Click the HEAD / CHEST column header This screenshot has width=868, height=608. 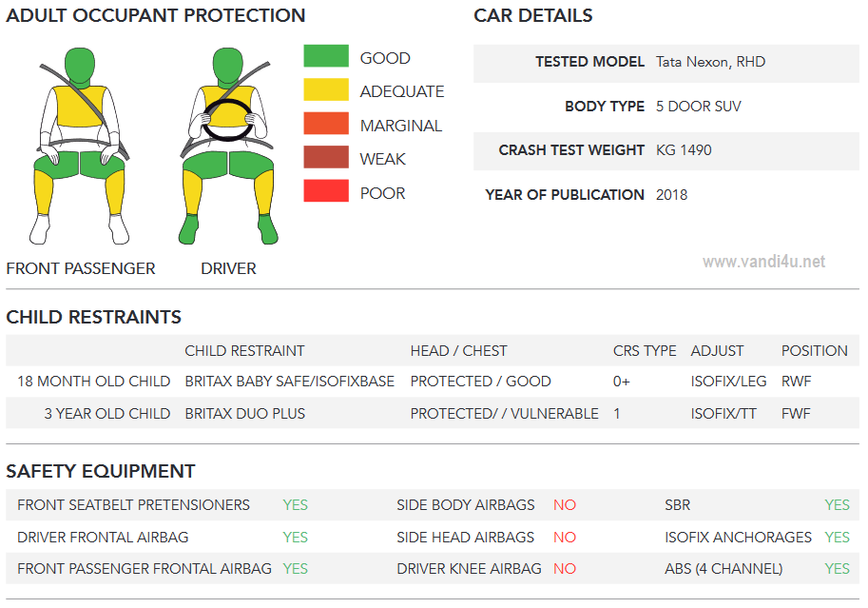point(458,351)
